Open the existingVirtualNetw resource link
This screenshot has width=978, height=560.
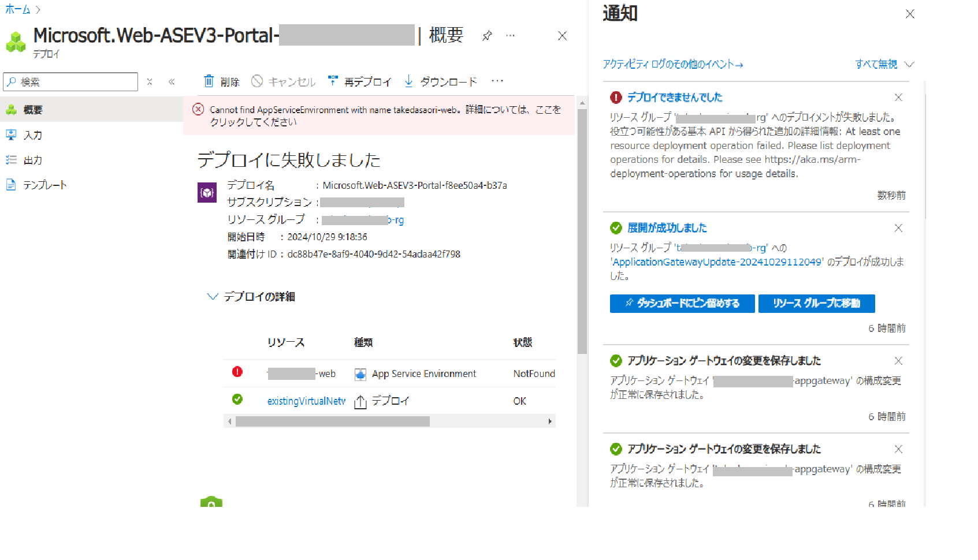pyautogui.click(x=306, y=401)
